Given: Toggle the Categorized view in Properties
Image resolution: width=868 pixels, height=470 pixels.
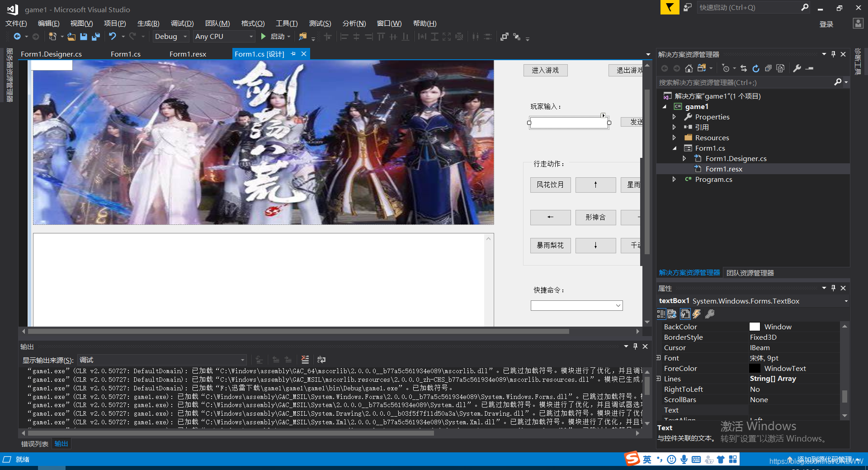Looking at the screenshot, I should click(x=661, y=314).
